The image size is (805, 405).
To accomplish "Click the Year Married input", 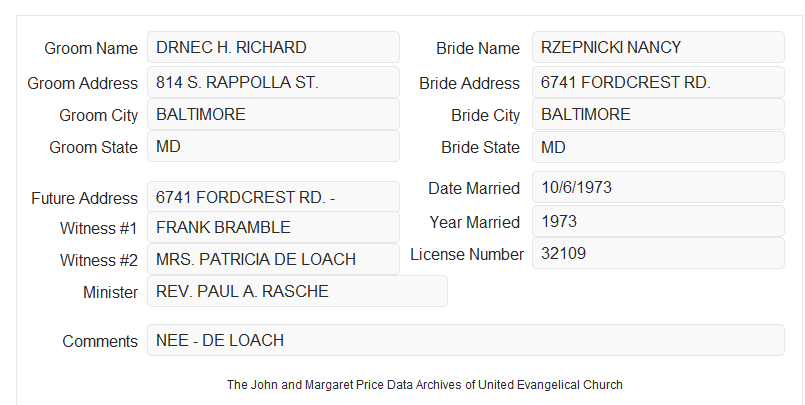I will click(x=658, y=221).
